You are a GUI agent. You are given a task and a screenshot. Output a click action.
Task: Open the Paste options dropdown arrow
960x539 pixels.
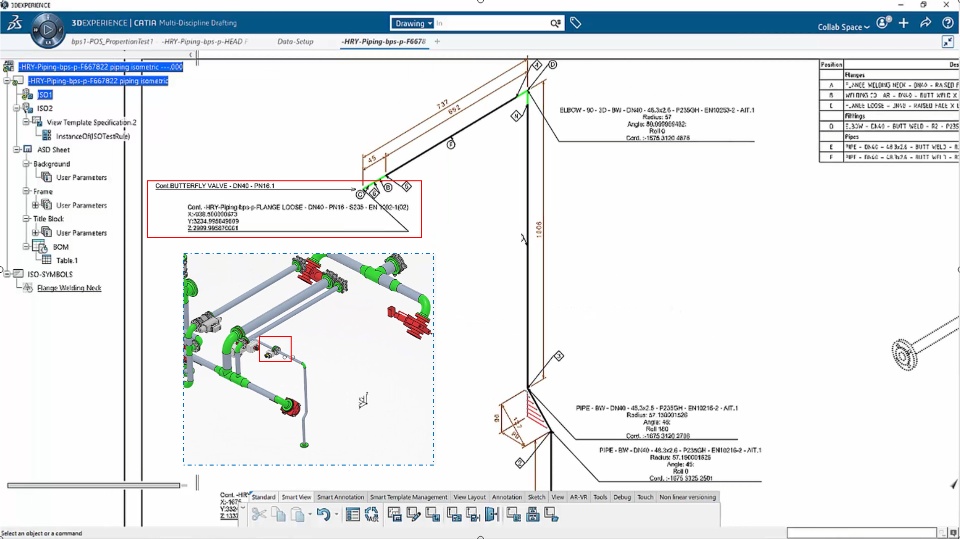pyautogui.click(x=310, y=514)
